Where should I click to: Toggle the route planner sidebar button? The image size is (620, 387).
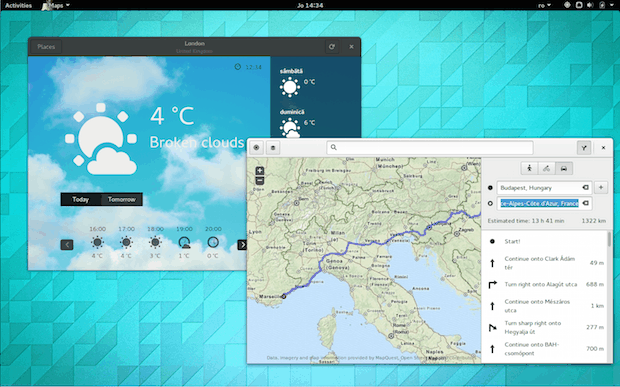point(584,147)
